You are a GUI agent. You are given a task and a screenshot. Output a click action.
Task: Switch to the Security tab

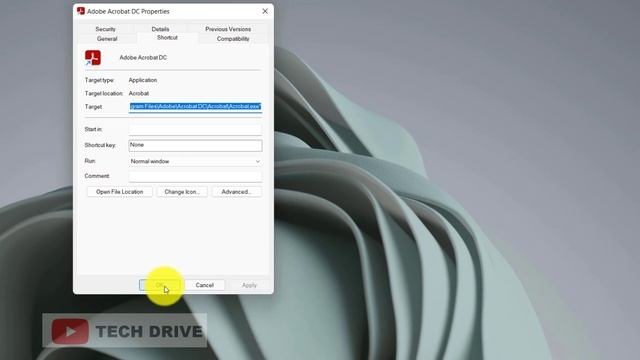105,29
